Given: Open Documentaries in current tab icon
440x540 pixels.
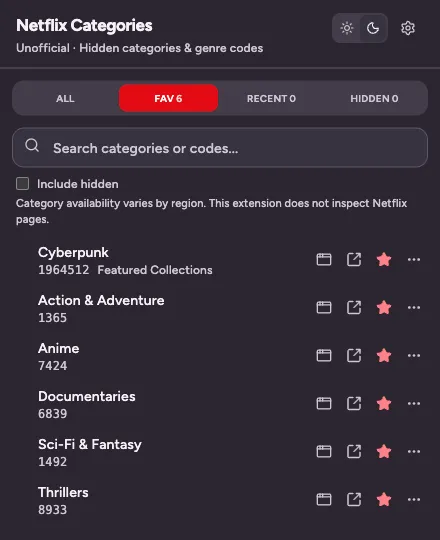Looking at the screenshot, I should coord(324,403).
